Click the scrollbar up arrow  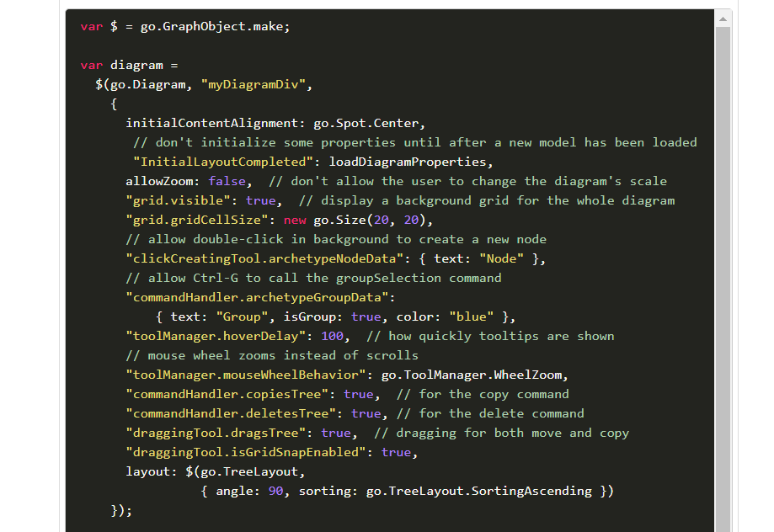(723, 19)
